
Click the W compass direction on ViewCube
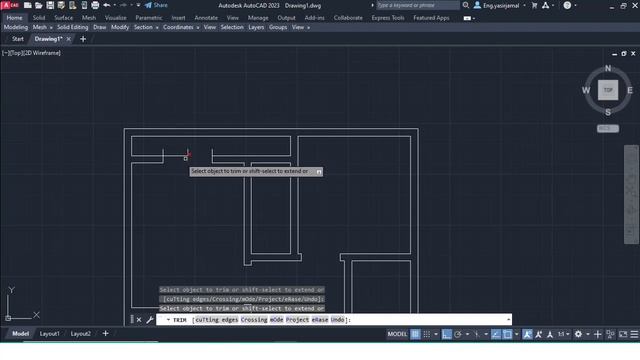[586, 90]
